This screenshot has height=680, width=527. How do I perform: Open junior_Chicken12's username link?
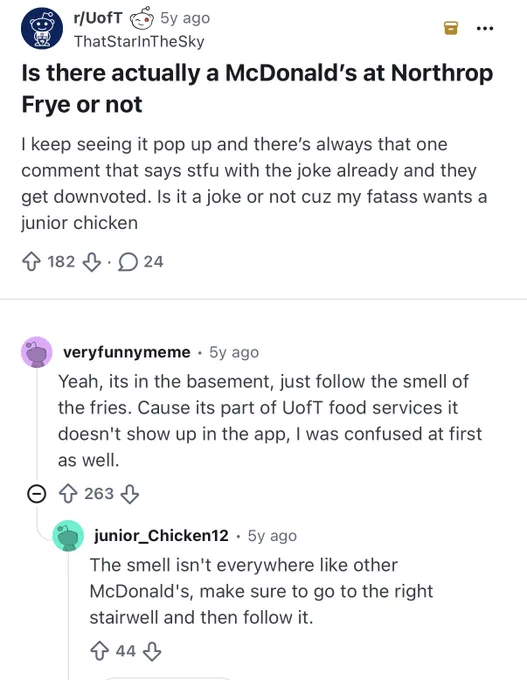point(161,536)
